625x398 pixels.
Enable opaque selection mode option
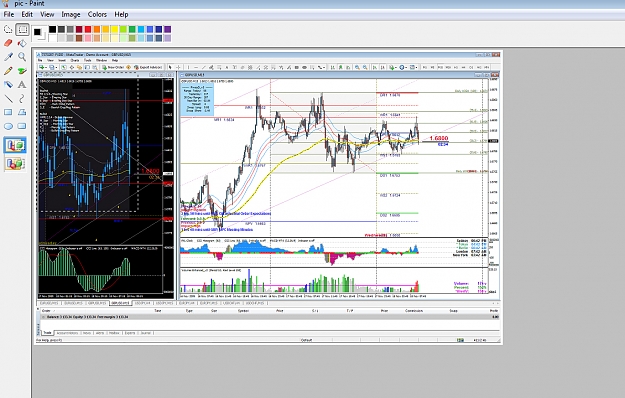[15, 145]
